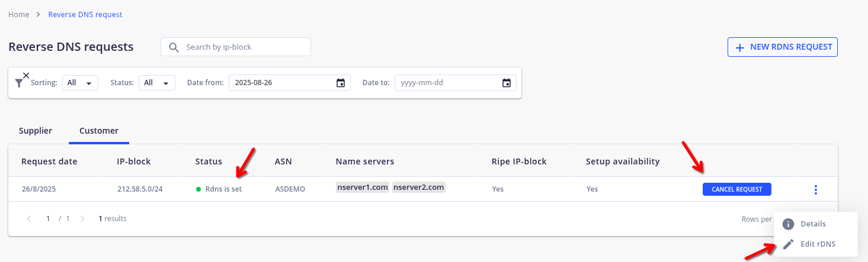Expand the Sorting dropdown
This screenshot has width=868, height=262.
[80, 83]
